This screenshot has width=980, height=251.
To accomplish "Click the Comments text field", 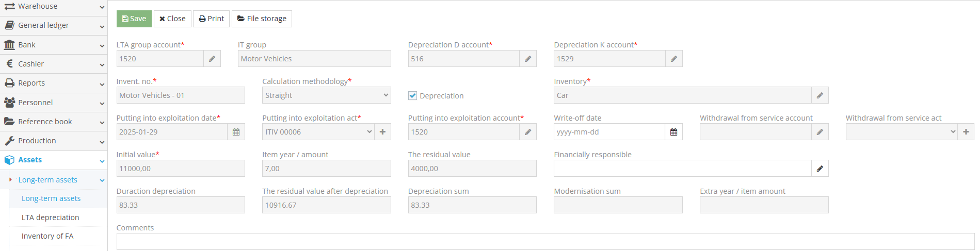I will pyautogui.click(x=545, y=241).
